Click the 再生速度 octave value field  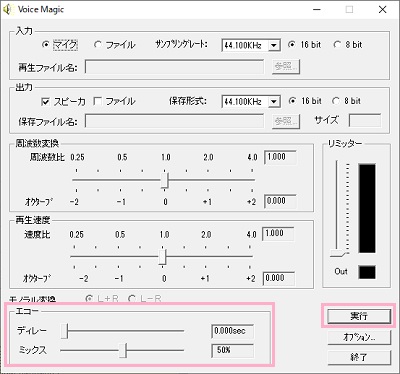tap(279, 279)
